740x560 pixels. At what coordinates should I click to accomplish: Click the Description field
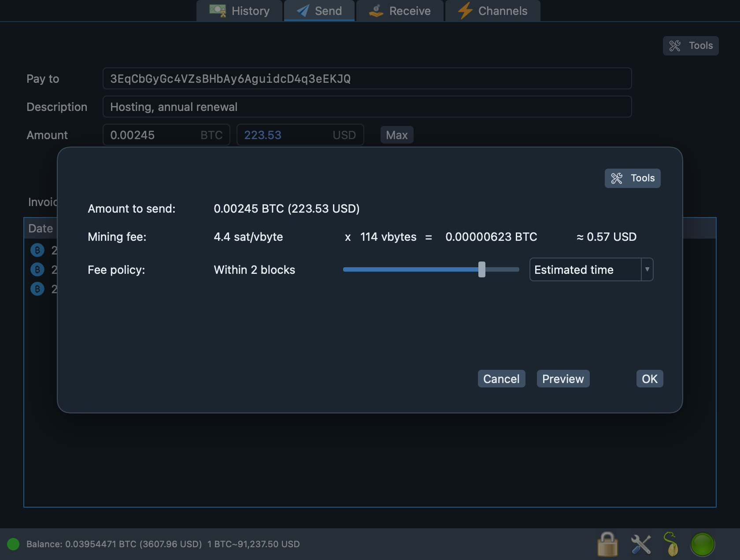367,107
